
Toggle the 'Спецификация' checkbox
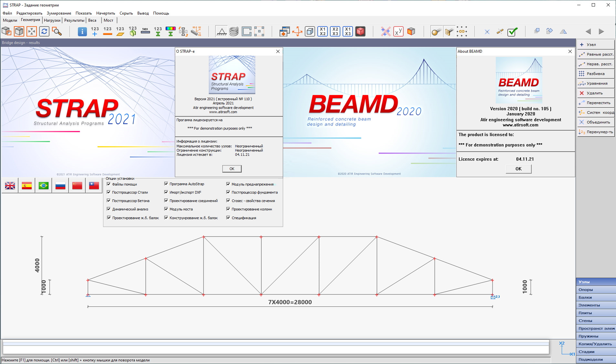[228, 218]
